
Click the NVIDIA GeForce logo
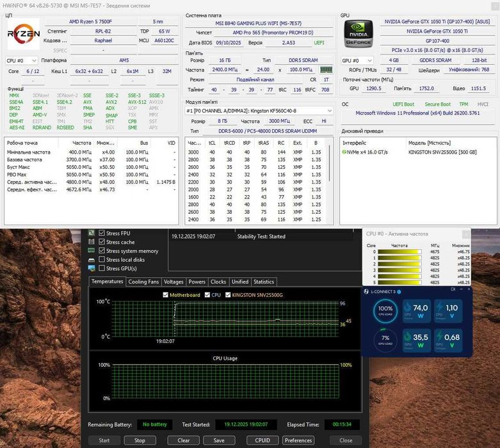point(358,34)
